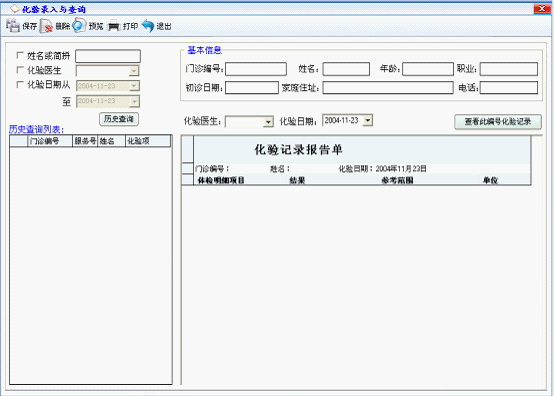
Task: Click the 年龄 input field
Action: [428, 69]
